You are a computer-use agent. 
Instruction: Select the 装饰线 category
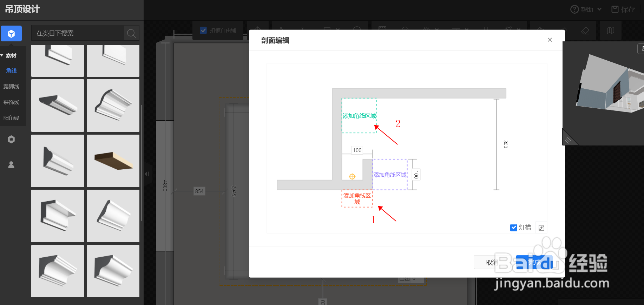point(12,102)
